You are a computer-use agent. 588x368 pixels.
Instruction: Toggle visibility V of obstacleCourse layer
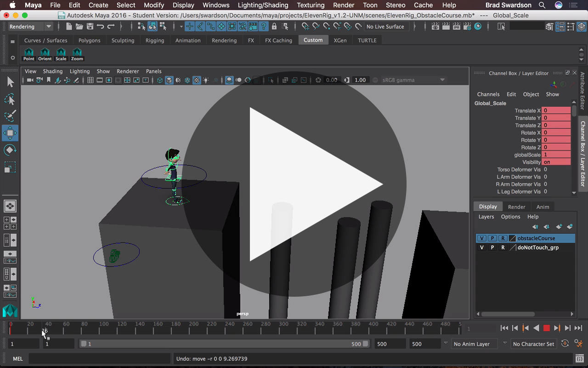pos(481,238)
